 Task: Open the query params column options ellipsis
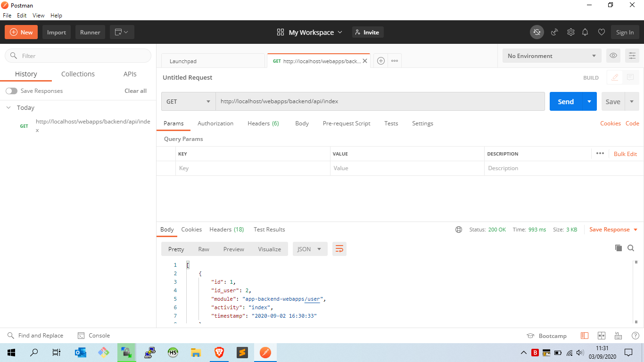[x=600, y=153]
